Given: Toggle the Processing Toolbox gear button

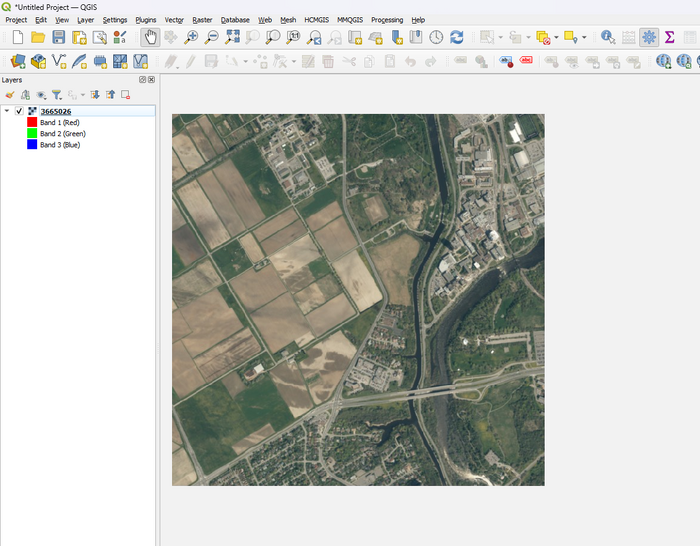Looking at the screenshot, I should point(649,38).
